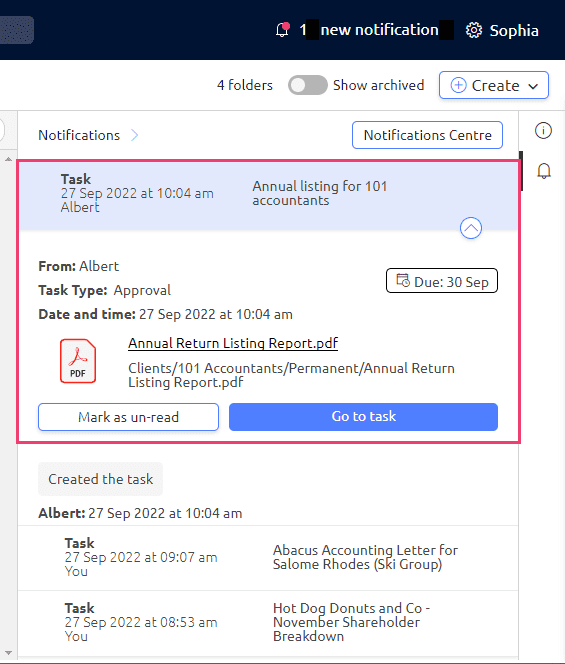Click the Go to task button
Image resolution: width=565 pixels, height=664 pixels.
click(x=363, y=417)
